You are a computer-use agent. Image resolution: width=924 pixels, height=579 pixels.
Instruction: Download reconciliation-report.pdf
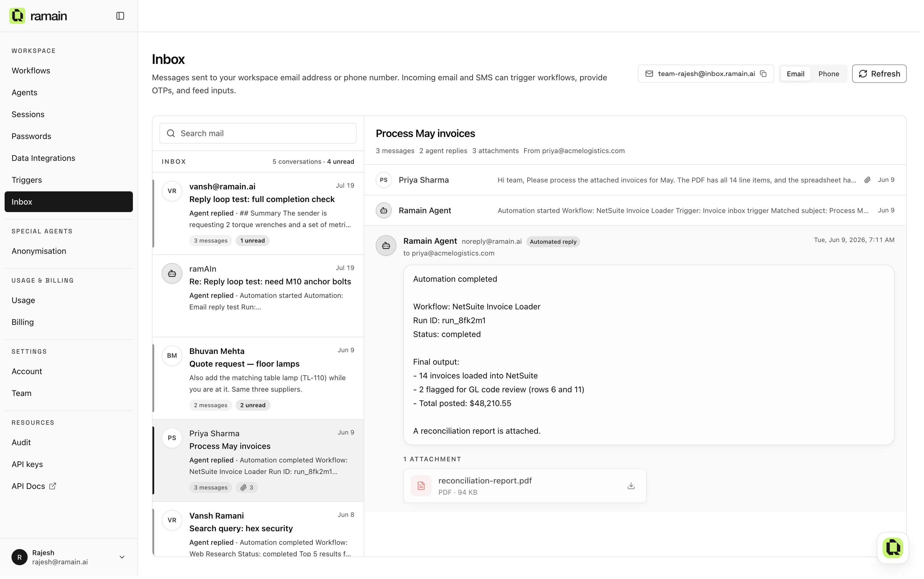click(x=631, y=486)
